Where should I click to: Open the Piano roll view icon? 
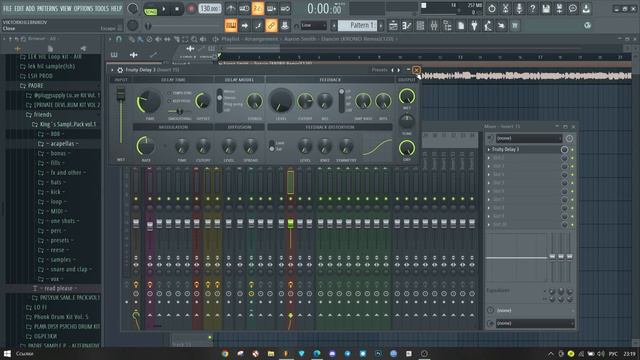[407, 26]
